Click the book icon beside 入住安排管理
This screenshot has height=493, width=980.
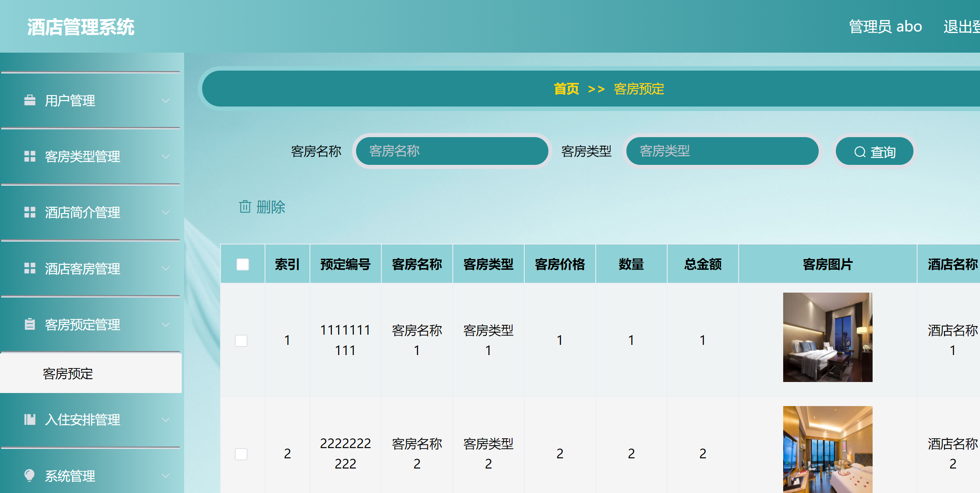pos(30,420)
